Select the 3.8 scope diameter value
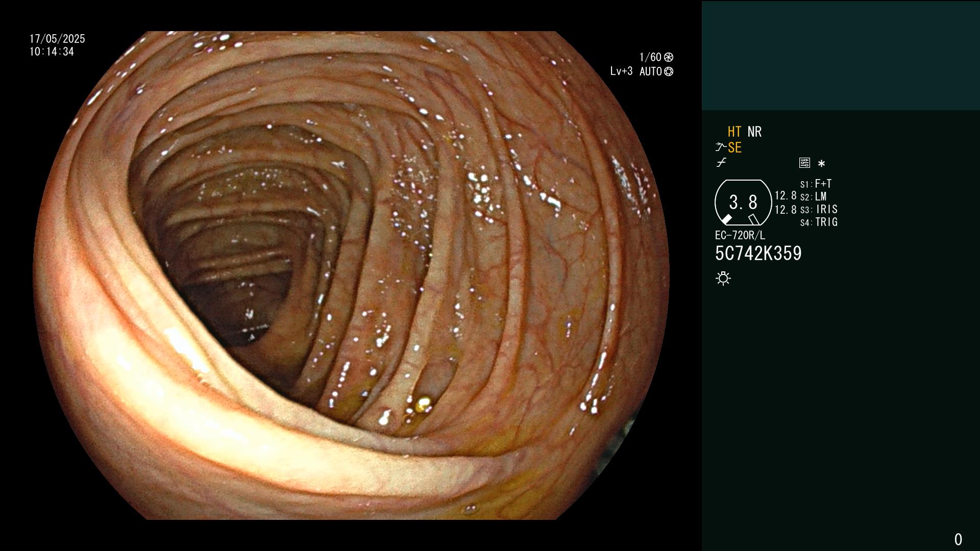Screen dimensions: 980x551 pyautogui.click(x=743, y=203)
